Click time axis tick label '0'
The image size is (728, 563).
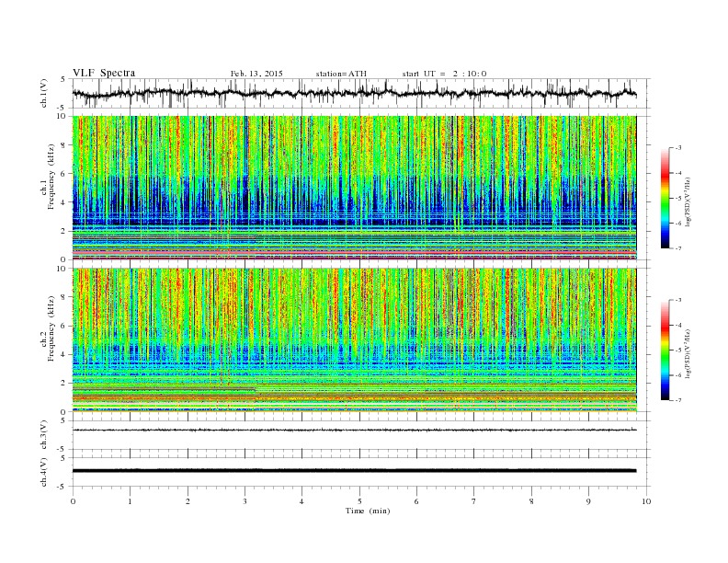[73, 501]
